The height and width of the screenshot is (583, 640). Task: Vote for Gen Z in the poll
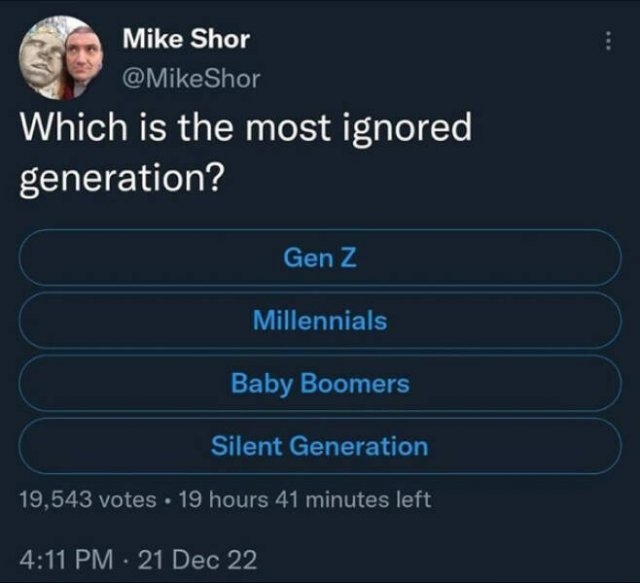pyautogui.click(x=320, y=258)
